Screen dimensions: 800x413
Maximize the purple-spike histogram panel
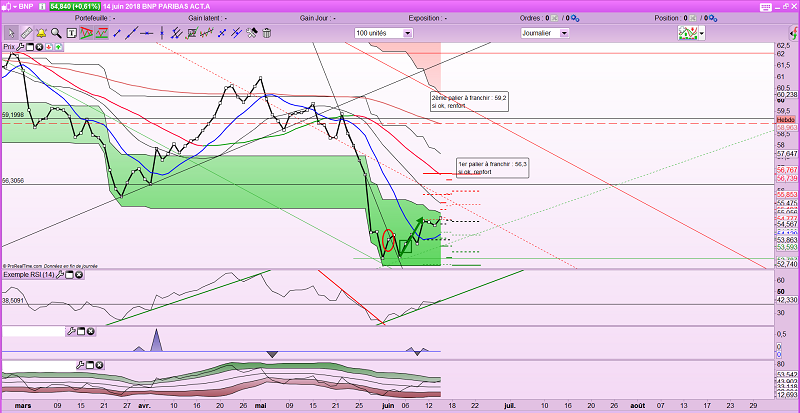click(81, 332)
